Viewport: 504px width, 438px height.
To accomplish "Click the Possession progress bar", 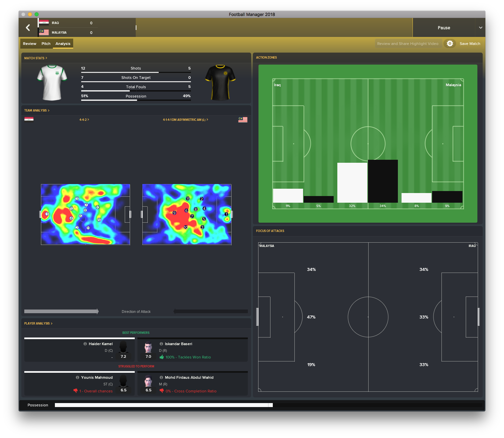I will (268, 405).
